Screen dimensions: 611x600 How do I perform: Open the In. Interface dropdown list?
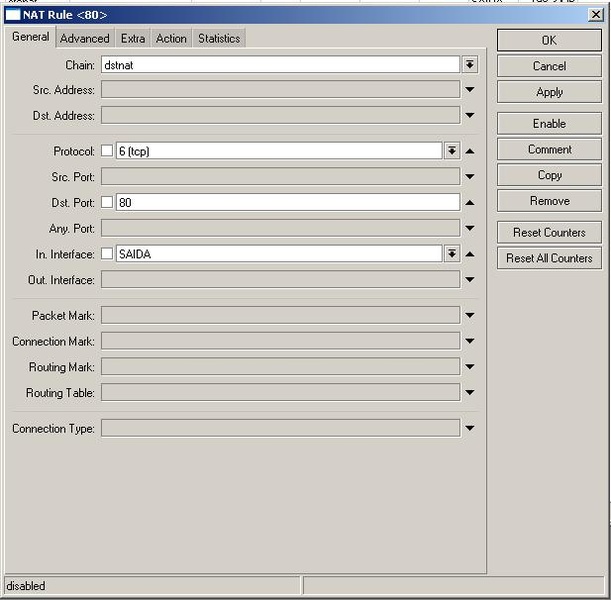[x=452, y=254]
